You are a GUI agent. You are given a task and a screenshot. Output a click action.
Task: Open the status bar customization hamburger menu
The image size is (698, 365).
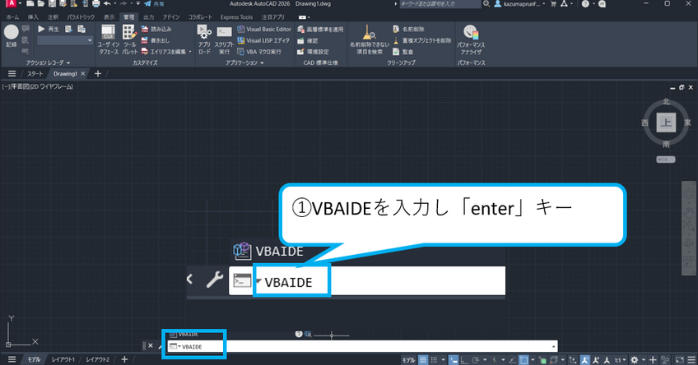pos(691,360)
